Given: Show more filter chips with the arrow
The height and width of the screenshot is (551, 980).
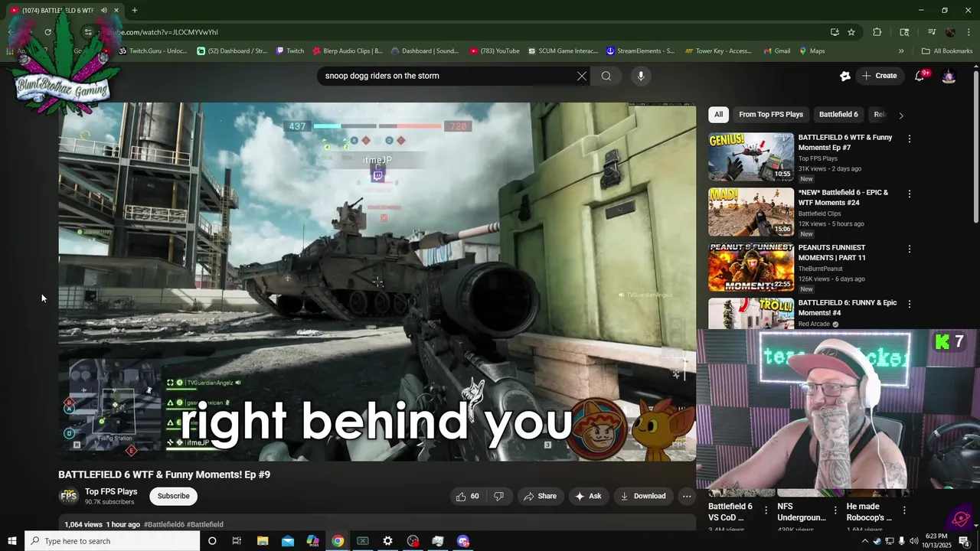Looking at the screenshot, I should click(x=901, y=116).
